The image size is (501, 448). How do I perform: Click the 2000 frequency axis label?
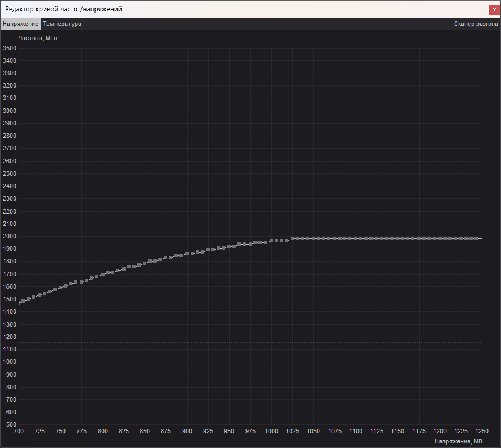(x=10, y=236)
